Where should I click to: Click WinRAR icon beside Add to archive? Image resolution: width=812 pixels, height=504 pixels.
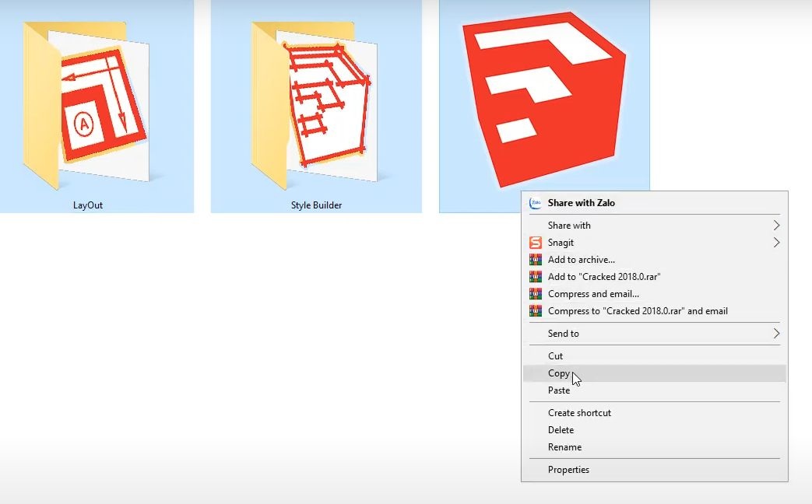coord(536,260)
